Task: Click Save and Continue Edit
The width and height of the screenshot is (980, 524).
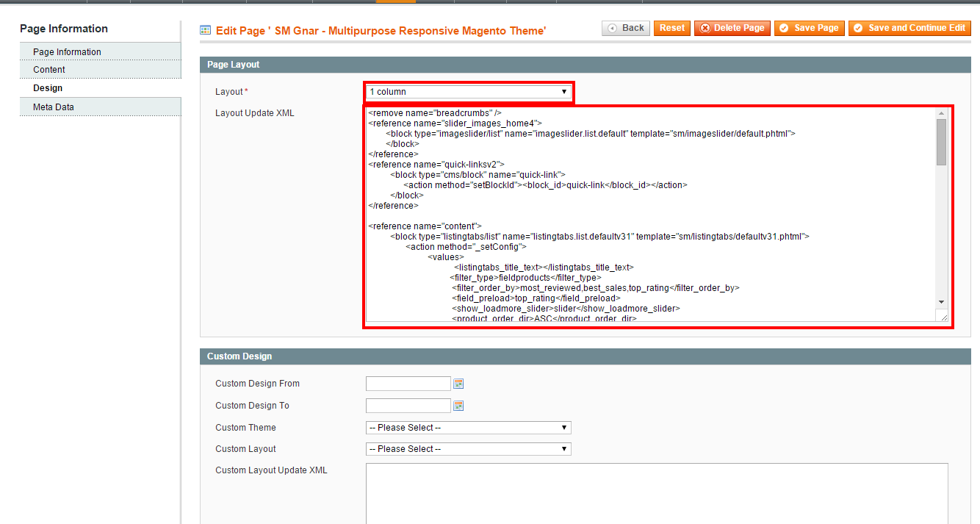Action: (x=909, y=28)
